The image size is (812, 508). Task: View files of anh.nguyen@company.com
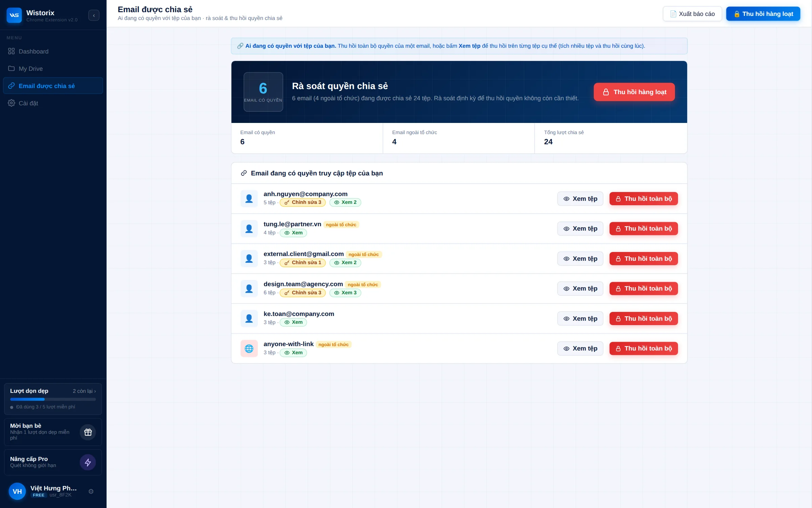tap(580, 199)
